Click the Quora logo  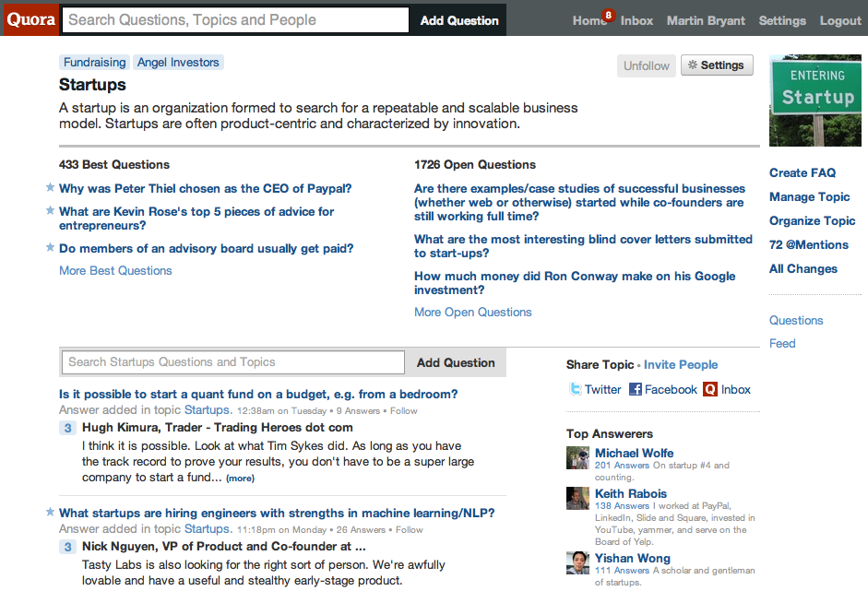(x=30, y=20)
